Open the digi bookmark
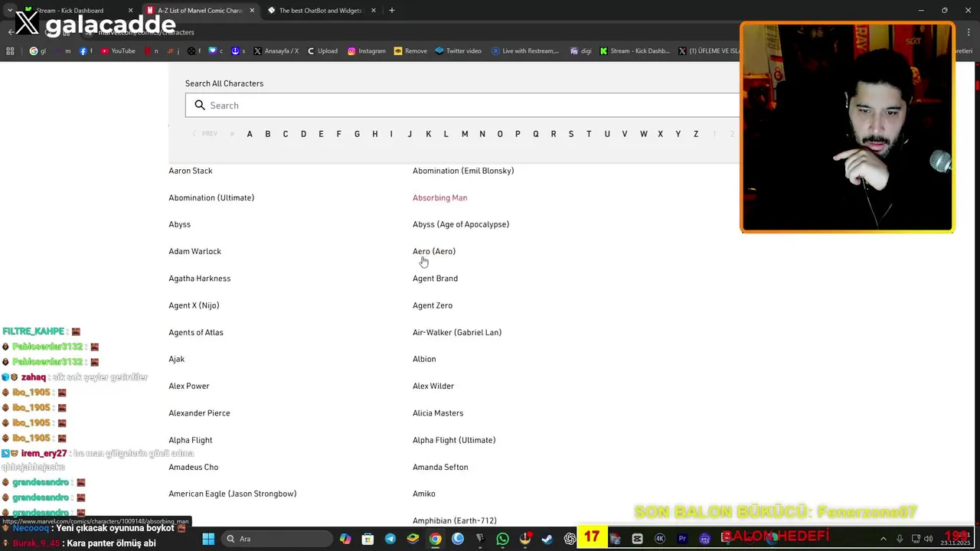980x551 pixels. coord(580,51)
